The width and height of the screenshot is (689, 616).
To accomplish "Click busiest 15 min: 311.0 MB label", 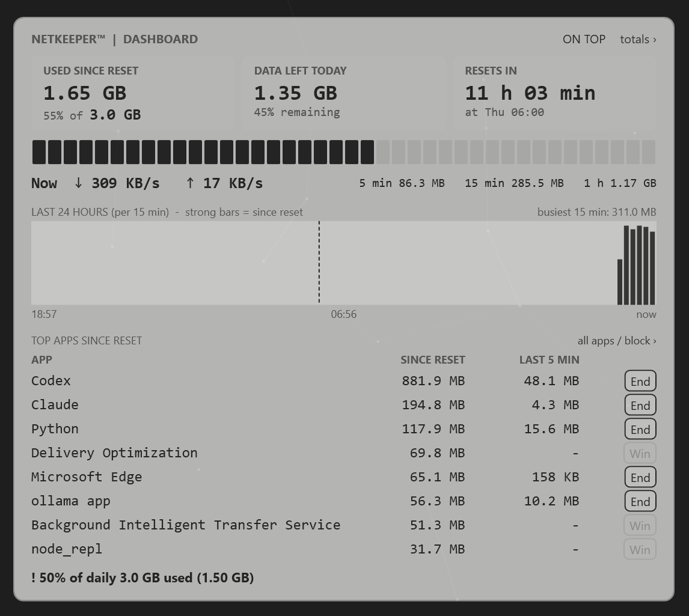I will tap(597, 212).
